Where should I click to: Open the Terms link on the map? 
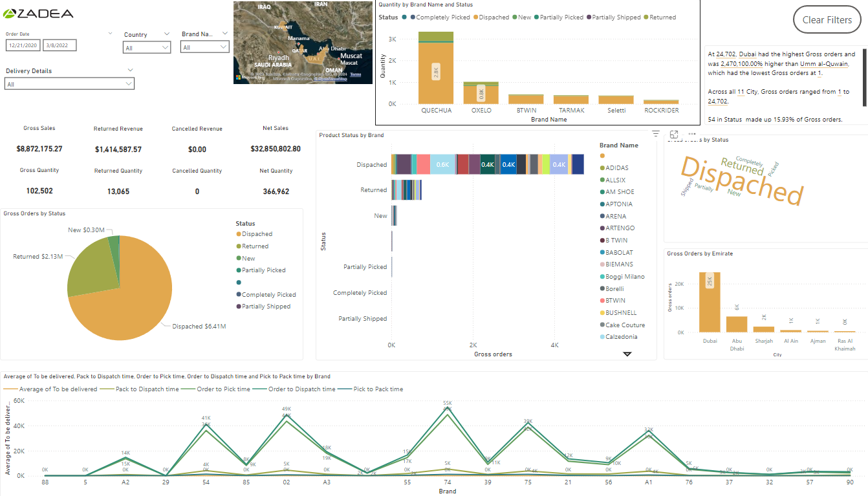pos(356,75)
